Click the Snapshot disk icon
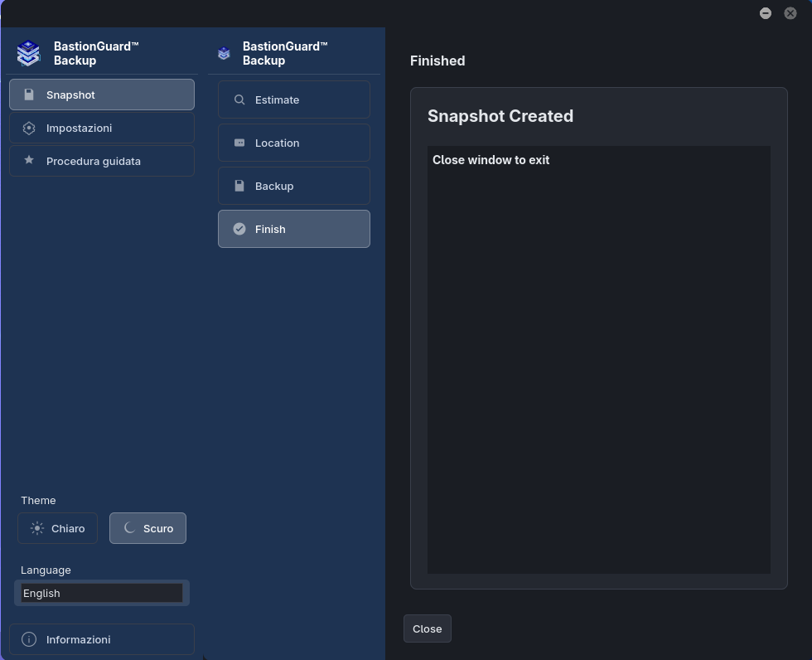This screenshot has height=660, width=812. (29, 95)
